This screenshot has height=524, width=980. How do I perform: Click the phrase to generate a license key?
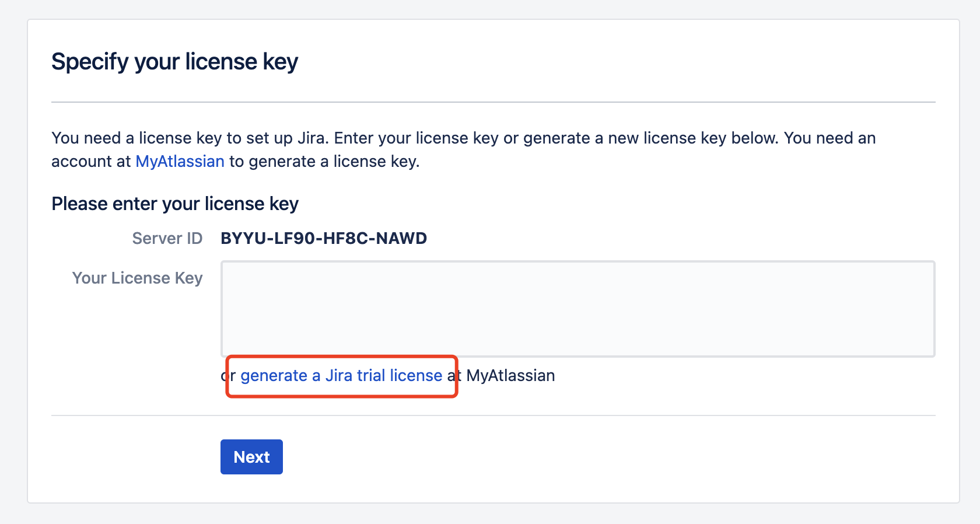click(x=324, y=162)
